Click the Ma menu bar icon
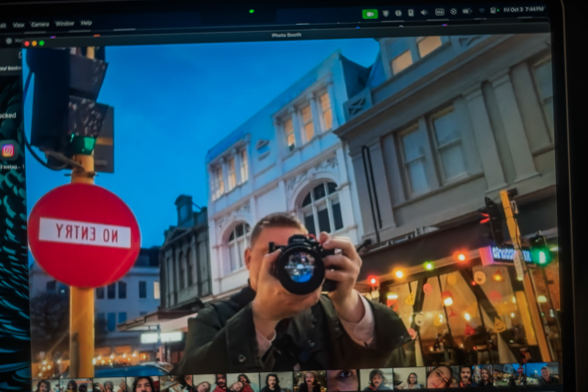The width and height of the screenshot is (588, 392). 439,12
